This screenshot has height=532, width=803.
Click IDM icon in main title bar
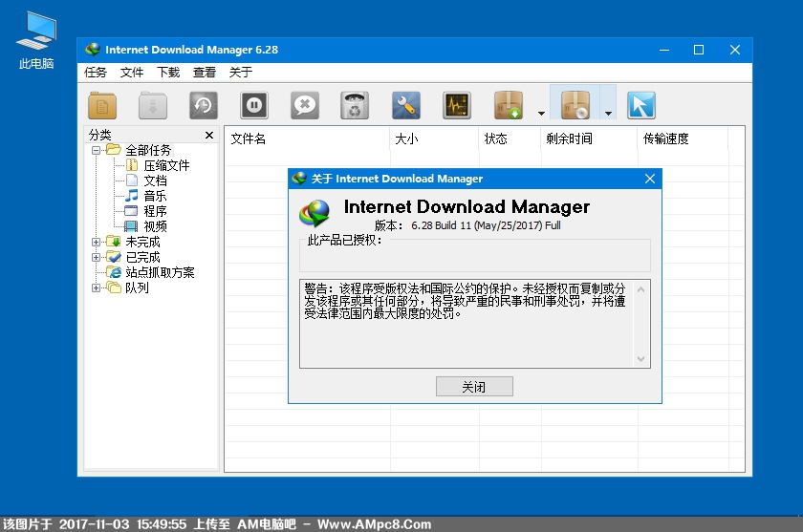click(93, 50)
